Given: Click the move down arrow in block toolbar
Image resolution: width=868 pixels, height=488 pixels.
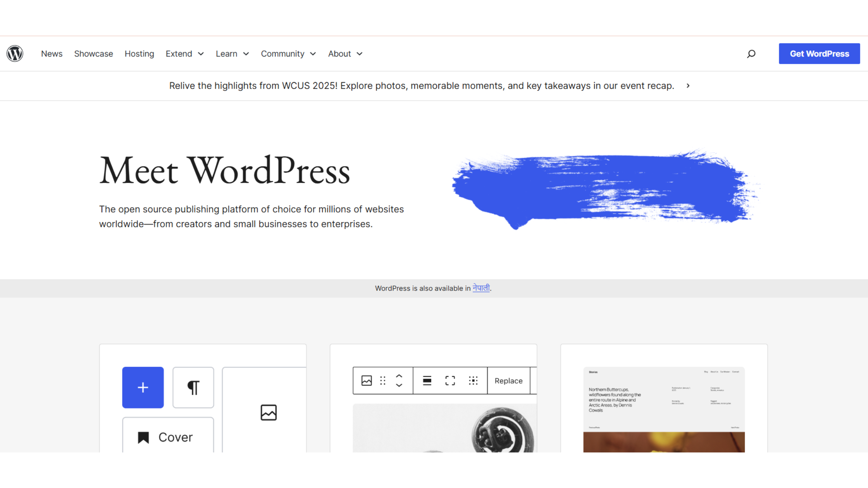Looking at the screenshot, I should (x=399, y=385).
